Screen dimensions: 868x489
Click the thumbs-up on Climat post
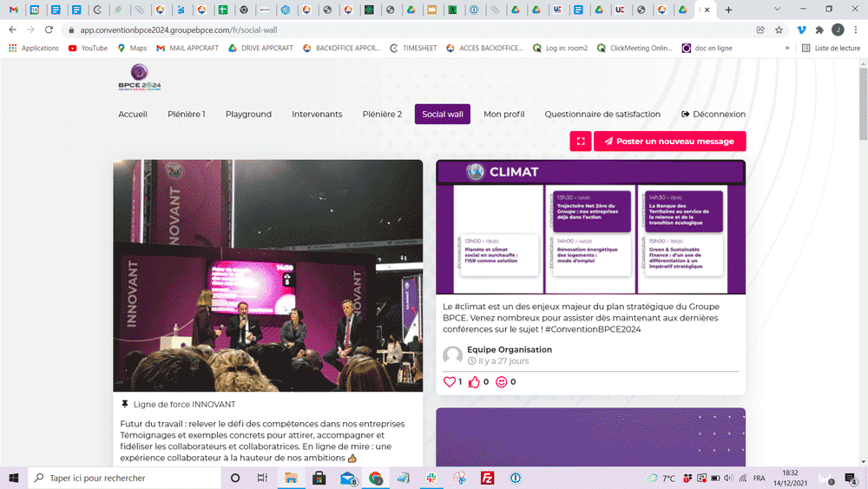474,381
